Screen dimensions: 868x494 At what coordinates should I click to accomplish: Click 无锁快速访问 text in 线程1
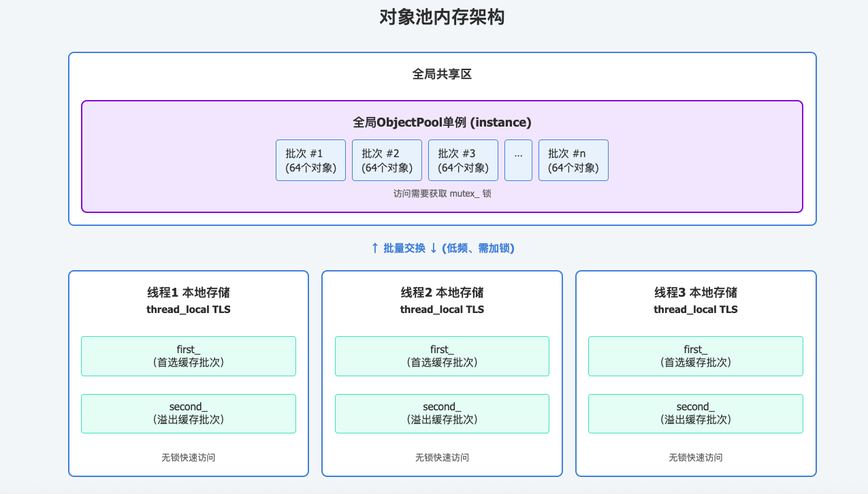pyautogui.click(x=189, y=457)
